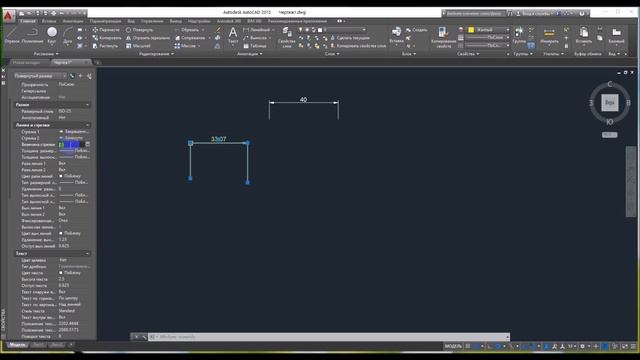Open the AutoCAD application menu logo
The image size is (640, 360).
pyautogui.click(x=8, y=16)
